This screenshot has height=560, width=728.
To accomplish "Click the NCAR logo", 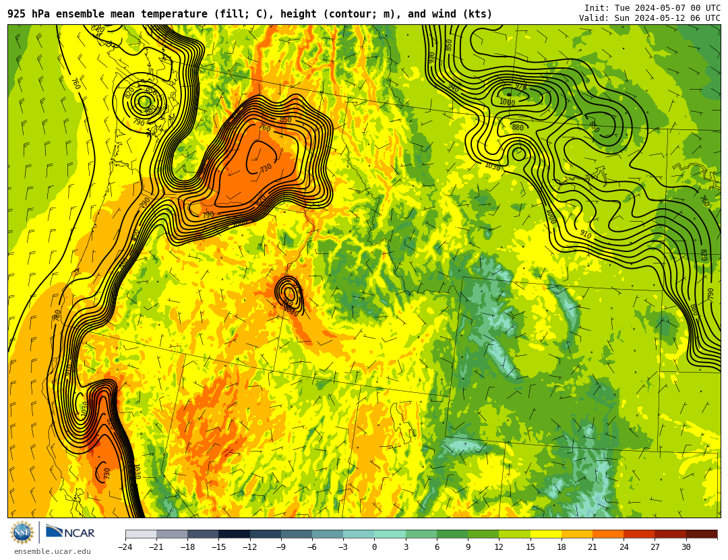I will click(x=71, y=532).
